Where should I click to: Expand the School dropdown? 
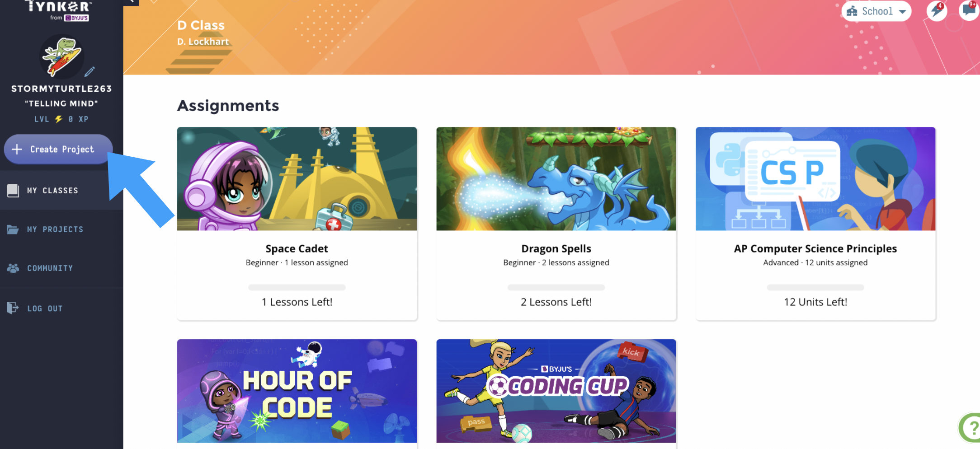876,11
